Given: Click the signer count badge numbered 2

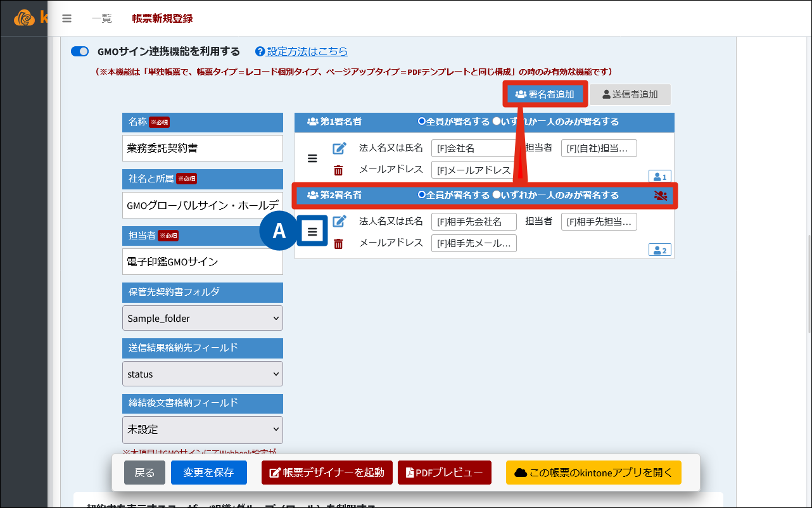Looking at the screenshot, I should point(659,250).
